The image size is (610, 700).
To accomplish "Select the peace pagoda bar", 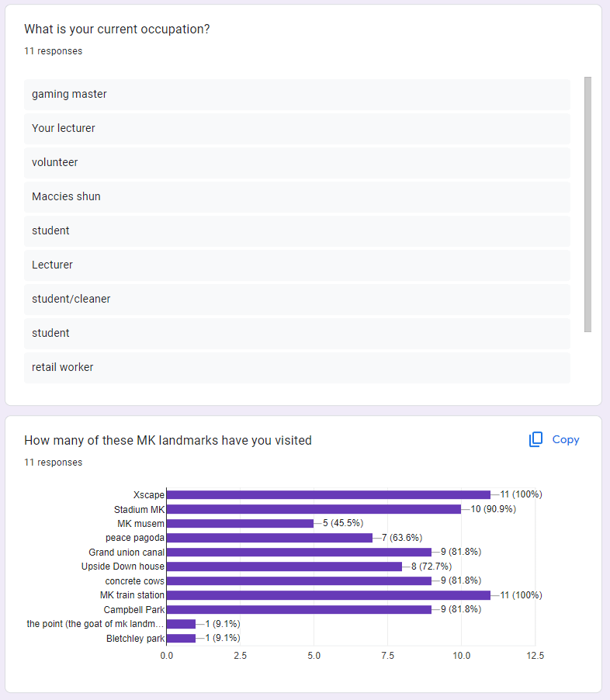I will 269,538.
